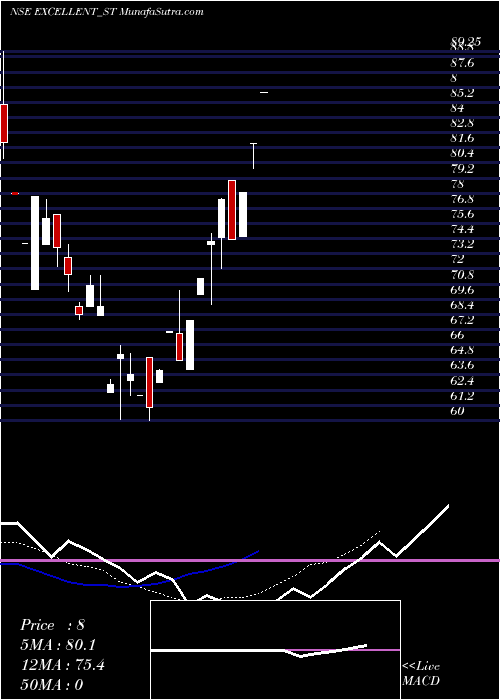
Task: Click the 84 price axis label
Action: click(x=457, y=108)
